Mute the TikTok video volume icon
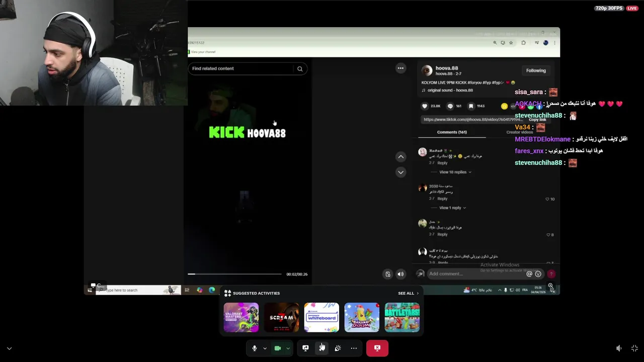 pyautogui.click(x=400, y=274)
